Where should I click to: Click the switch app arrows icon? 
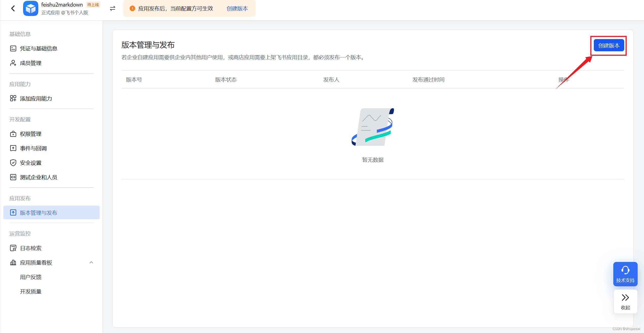113,8
